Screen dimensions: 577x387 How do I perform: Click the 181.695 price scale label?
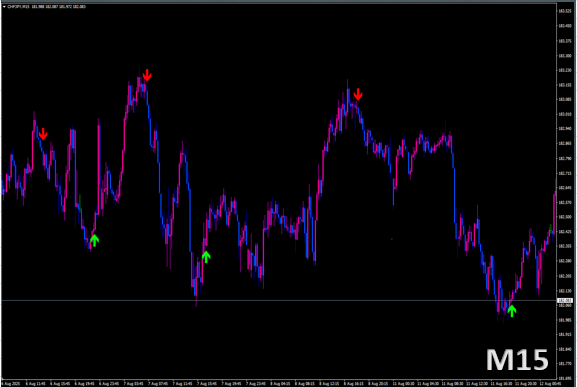pos(565,378)
